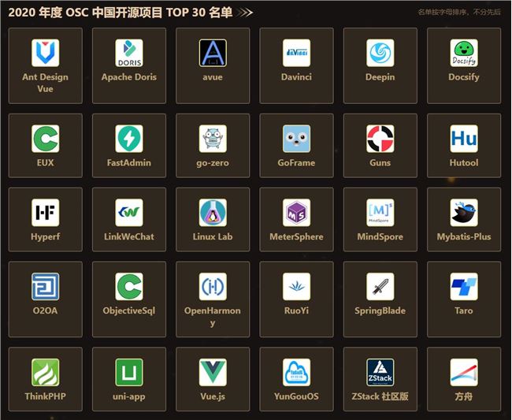Click the FastAdmin lightning bolt icon
The width and height of the screenshot is (512, 420).
(129, 139)
